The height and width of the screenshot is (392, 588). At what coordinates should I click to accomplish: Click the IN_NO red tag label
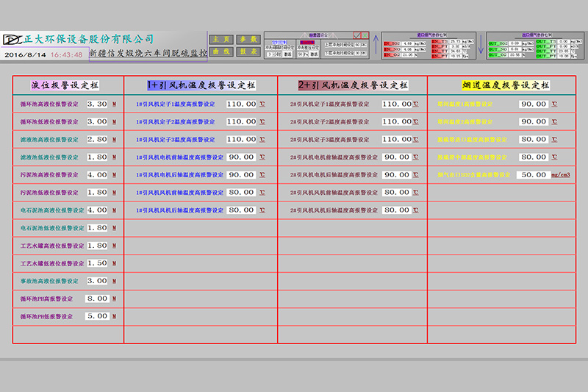coord(392,49)
